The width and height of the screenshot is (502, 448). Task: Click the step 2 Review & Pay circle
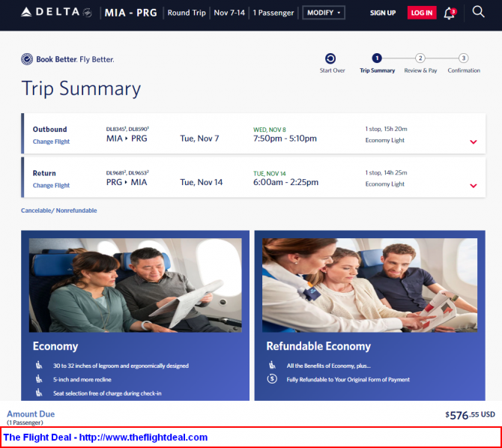click(x=420, y=58)
